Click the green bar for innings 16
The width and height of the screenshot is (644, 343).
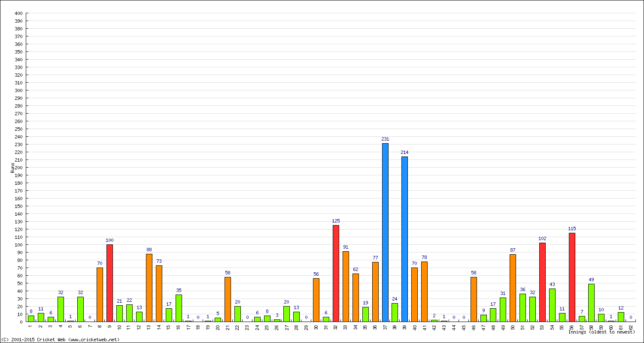179,308
